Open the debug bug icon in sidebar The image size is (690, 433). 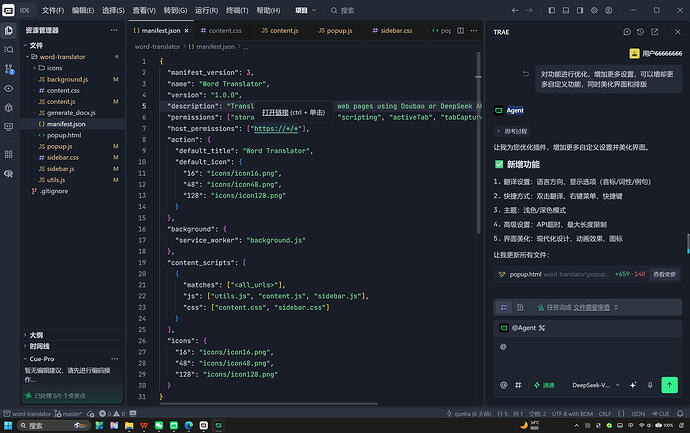[9, 107]
